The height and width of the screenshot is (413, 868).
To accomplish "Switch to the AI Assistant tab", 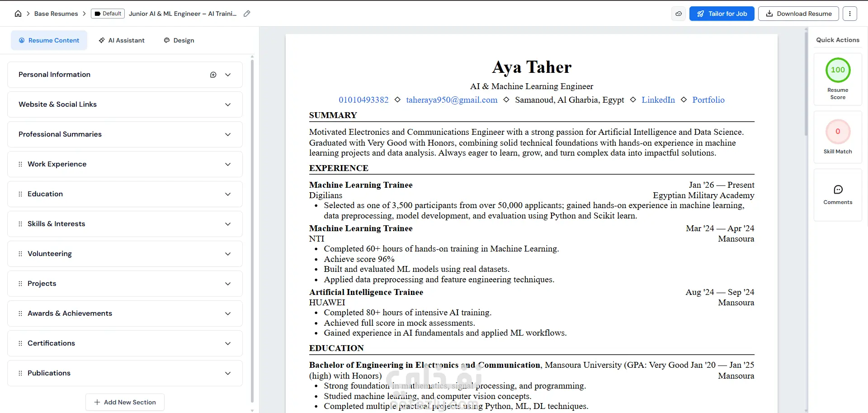I will tap(122, 40).
